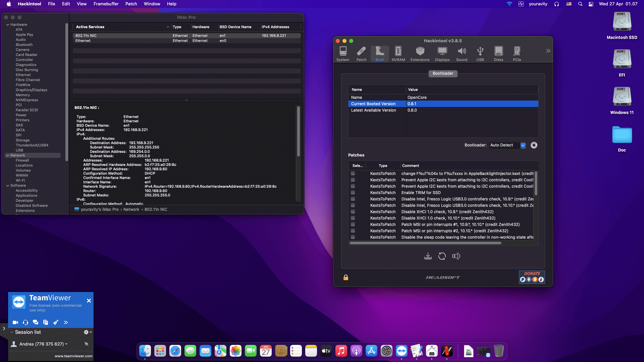Select the Boot toolbar icon
This screenshot has height=362, width=644.
[x=380, y=54]
